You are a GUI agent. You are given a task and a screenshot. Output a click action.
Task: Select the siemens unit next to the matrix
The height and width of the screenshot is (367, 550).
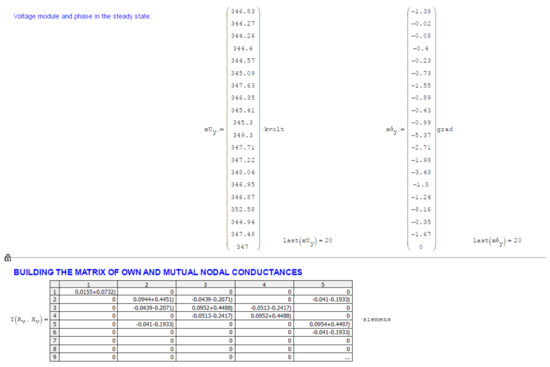click(x=376, y=319)
